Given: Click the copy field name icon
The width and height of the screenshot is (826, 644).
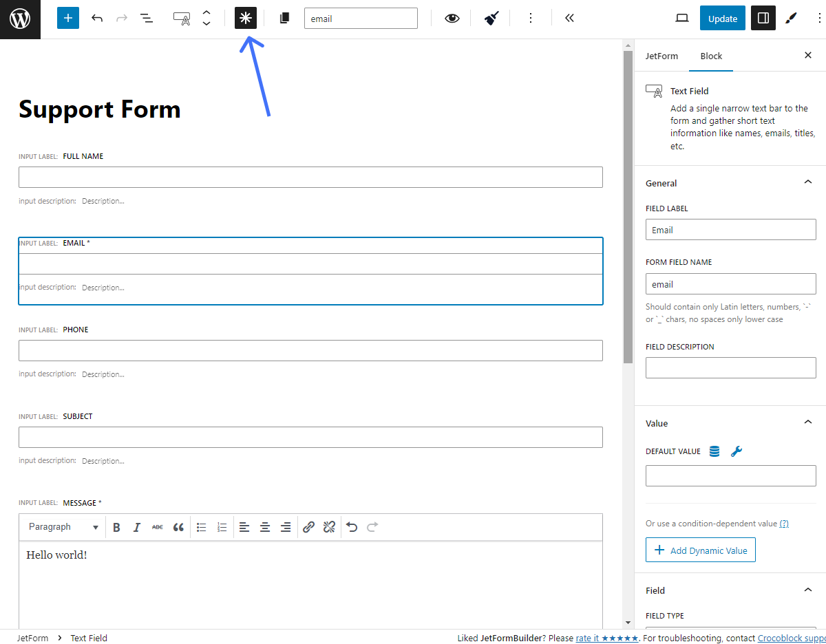Looking at the screenshot, I should click(284, 19).
